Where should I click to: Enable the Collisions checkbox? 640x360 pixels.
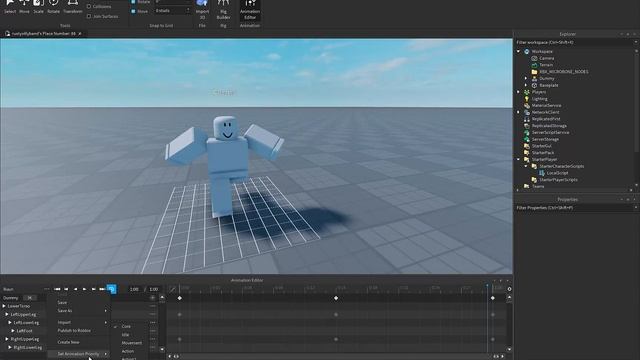coord(89,7)
